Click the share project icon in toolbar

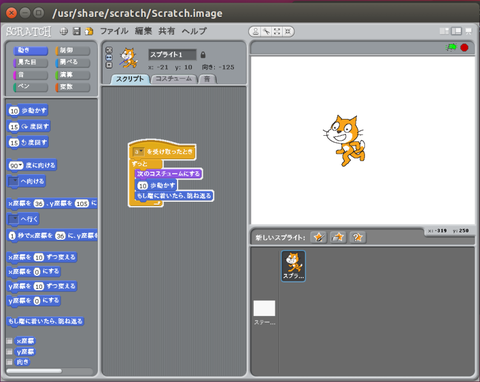tap(89, 31)
